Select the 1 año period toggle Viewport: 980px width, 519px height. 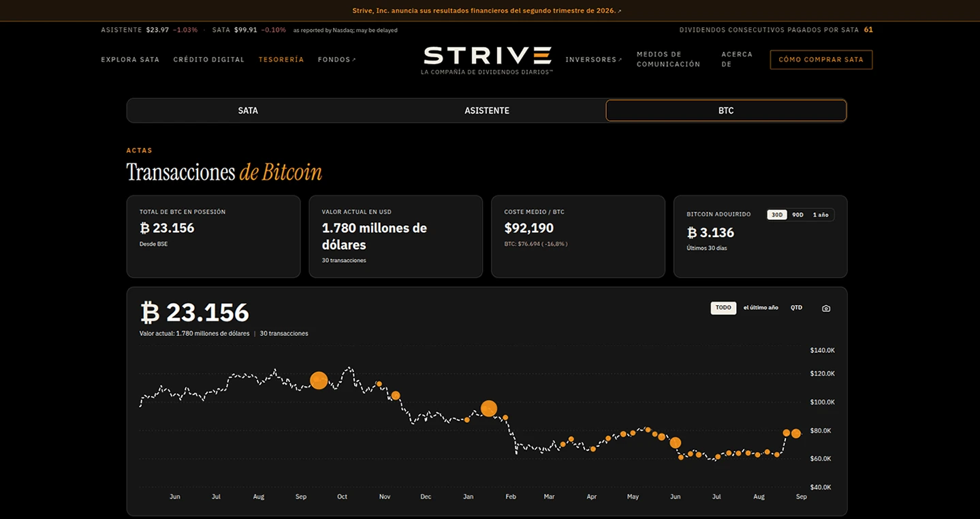point(821,215)
